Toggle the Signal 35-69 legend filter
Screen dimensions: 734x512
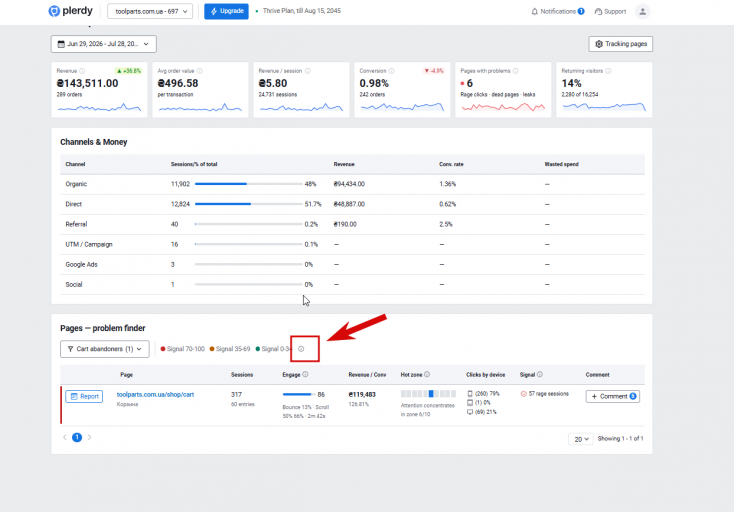[230, 349]
